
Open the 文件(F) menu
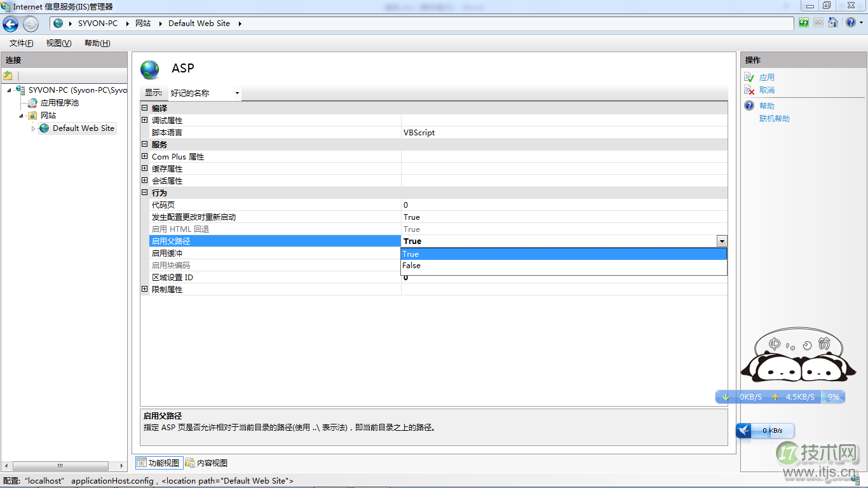[x=21, y=43]
